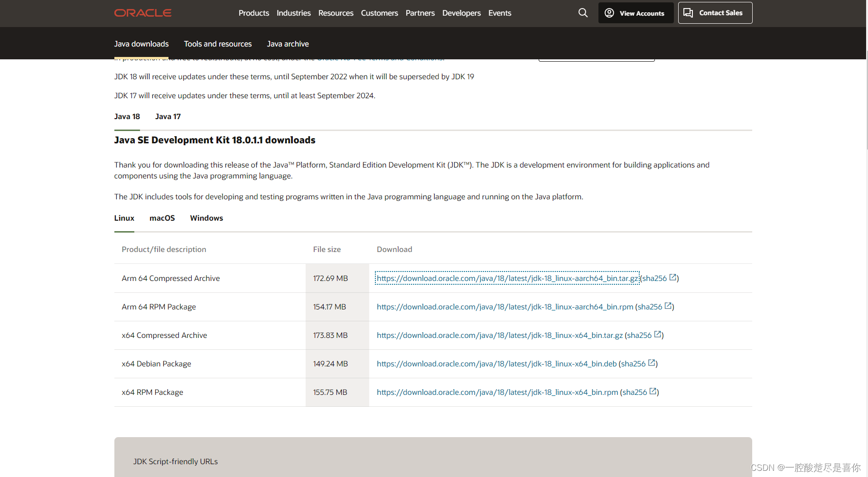The image size is (868, 477).
Task: Click the user icon in View Accounts
Action: pos(609,13)
